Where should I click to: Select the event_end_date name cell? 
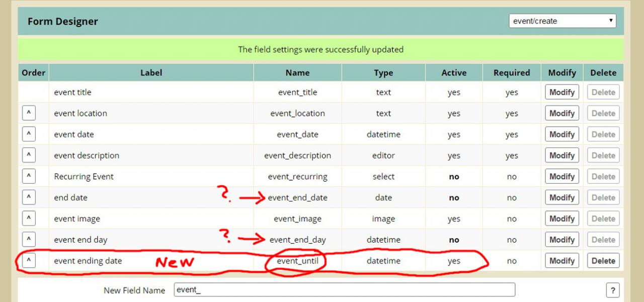pos(298,198)
